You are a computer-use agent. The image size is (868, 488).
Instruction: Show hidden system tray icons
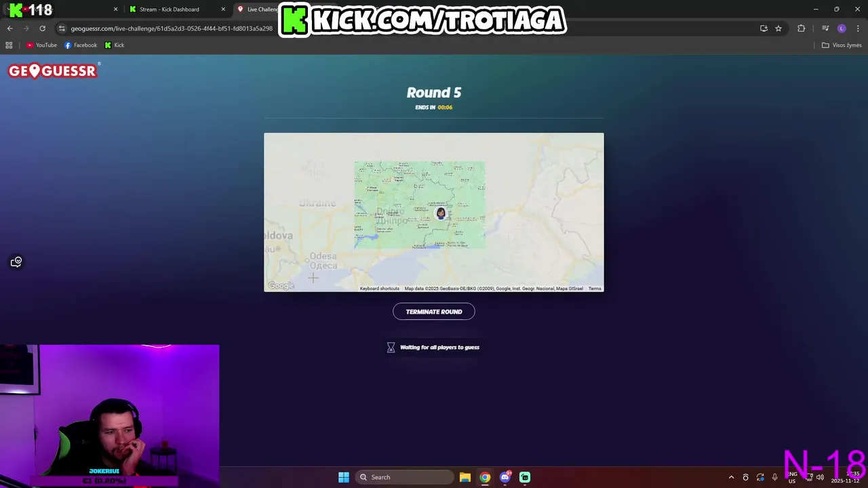731,477
